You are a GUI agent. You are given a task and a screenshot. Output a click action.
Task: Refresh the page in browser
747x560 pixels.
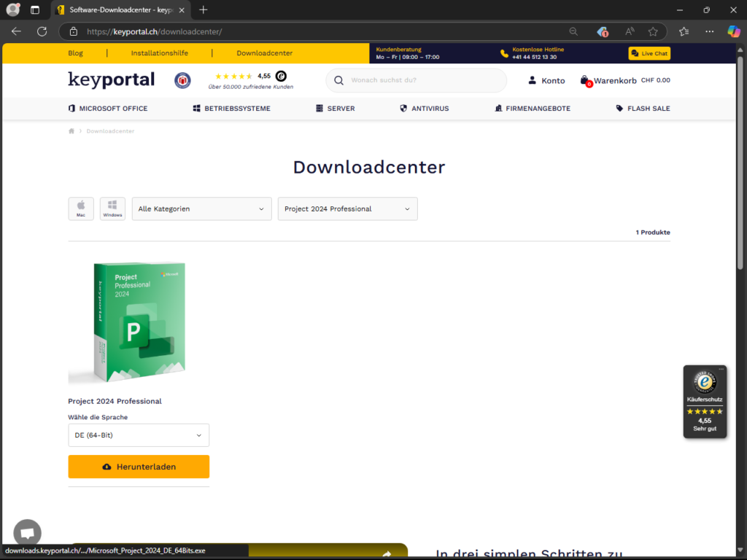tap(42, 31)
